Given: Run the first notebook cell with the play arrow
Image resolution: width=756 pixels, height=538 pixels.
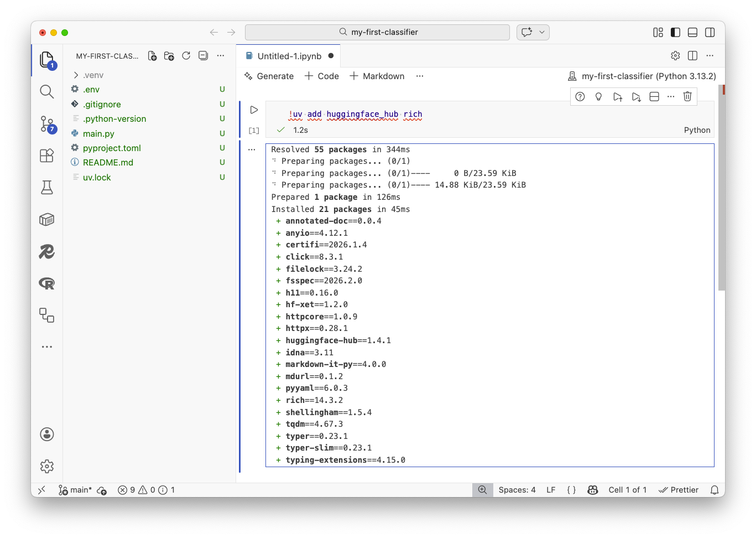Looking at the screenshot, I should 254,110.
